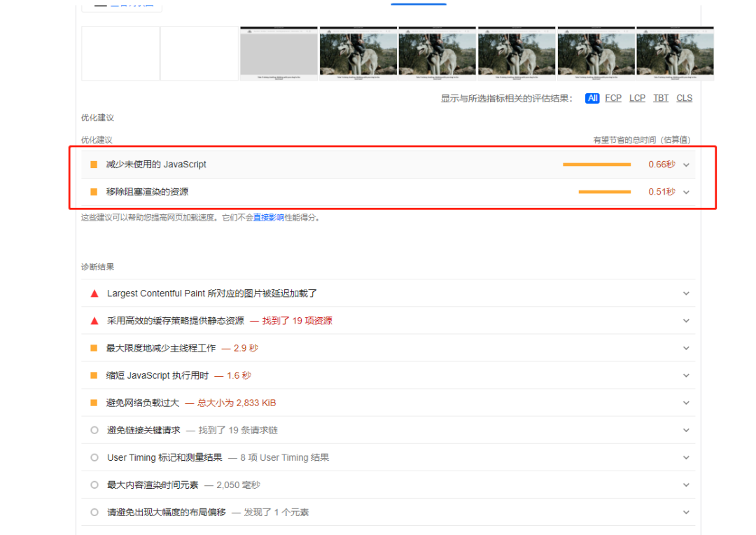The height and width of the screenshot is (535, 756).
Task: Expand the 请避免出现大幅度的布局偏移 item
Action: pyautogui.click(x=686, y=512)
